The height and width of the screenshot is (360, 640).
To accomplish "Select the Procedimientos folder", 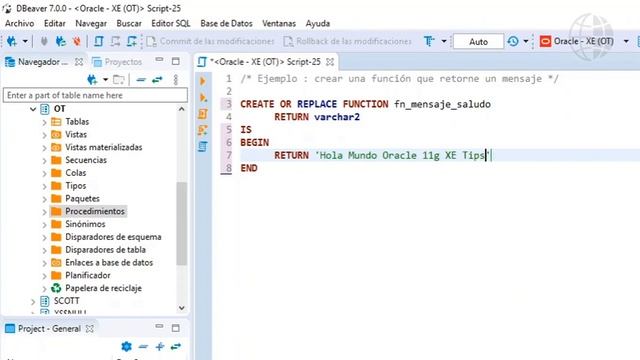I will pyautogui.click(x=95, y=211).
